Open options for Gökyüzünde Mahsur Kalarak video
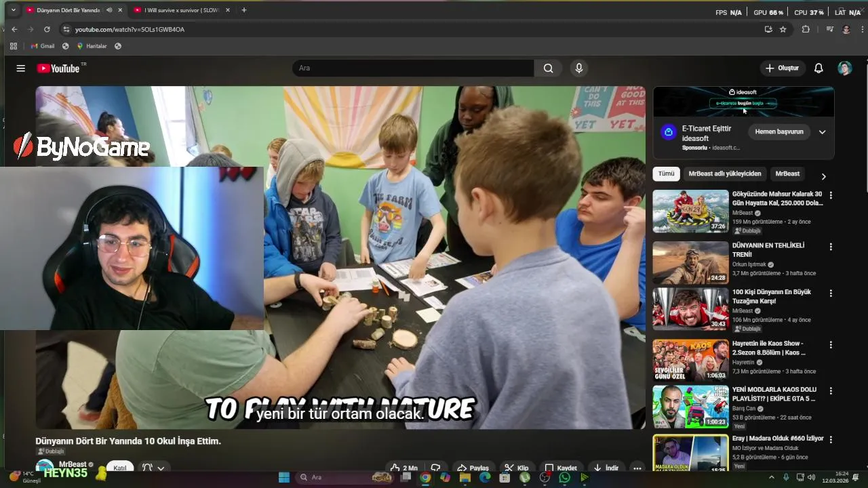 (831, 195)
